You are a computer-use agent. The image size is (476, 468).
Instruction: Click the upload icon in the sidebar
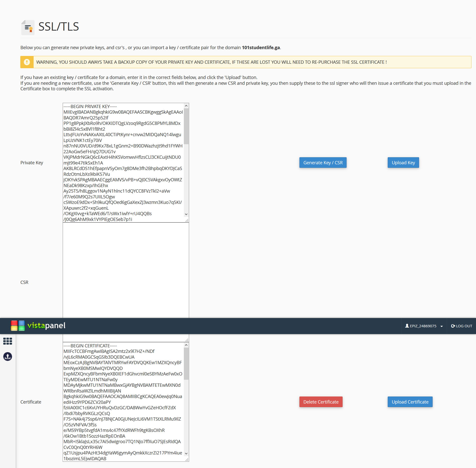[x=8, y=356]
